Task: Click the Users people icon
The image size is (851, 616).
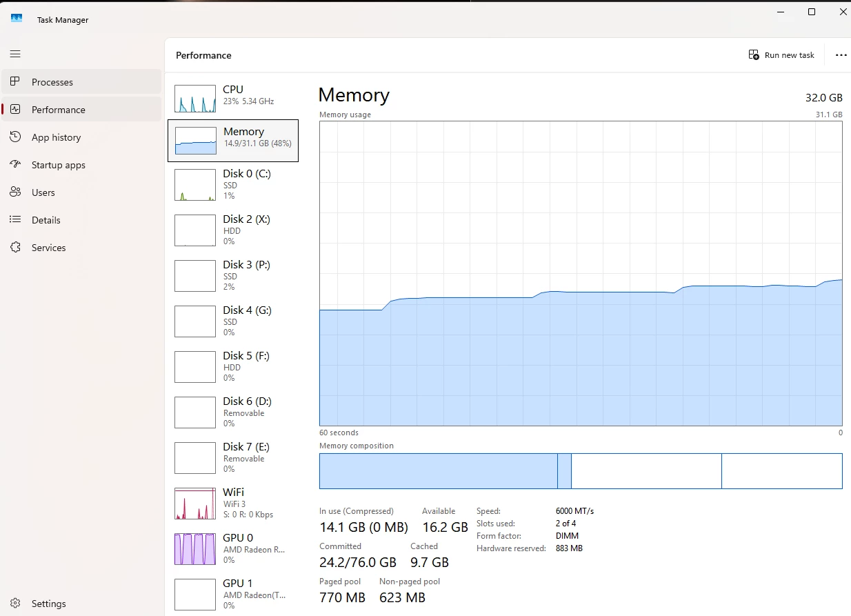Action: pos(15,192)
